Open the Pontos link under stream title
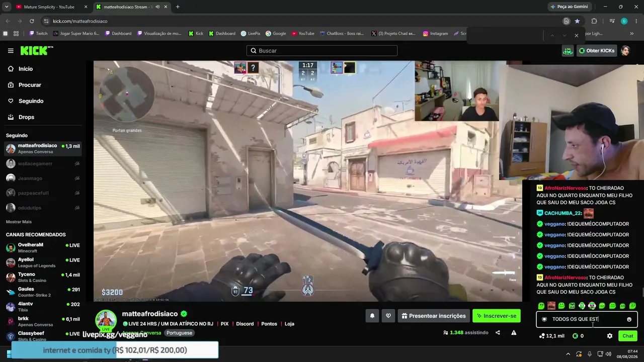644x362 pixels. pos(269,324)
